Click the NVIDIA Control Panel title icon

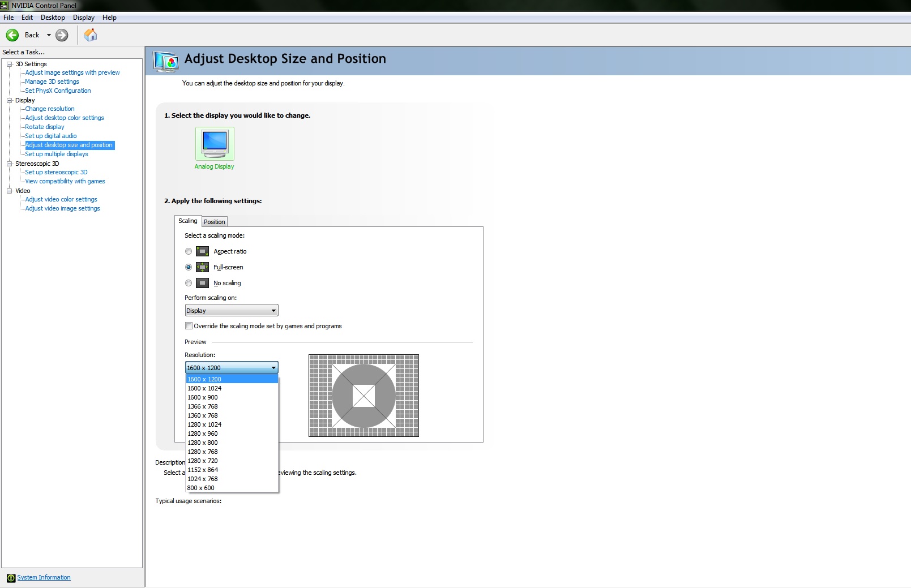coord(4,5)
